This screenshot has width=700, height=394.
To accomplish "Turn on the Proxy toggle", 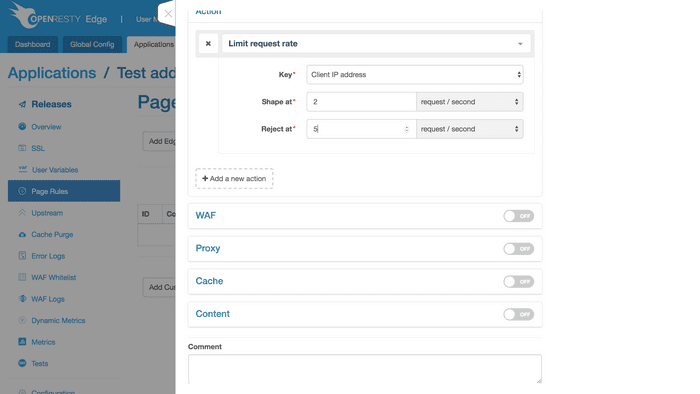I will point(518,249).
